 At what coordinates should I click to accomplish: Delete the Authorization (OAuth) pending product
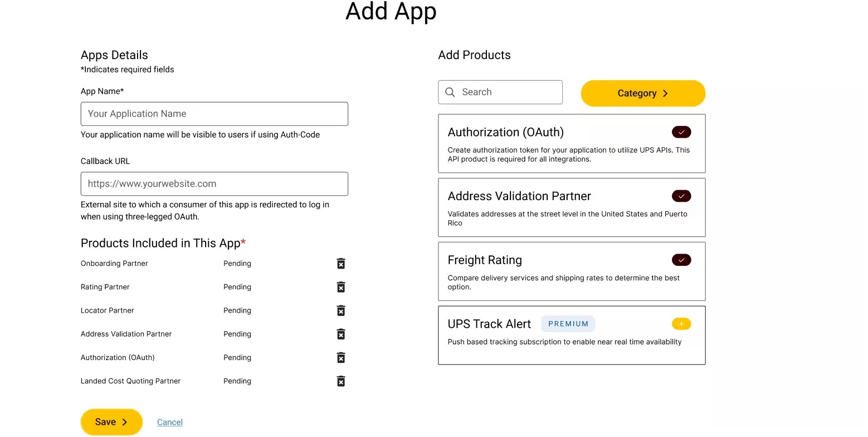(x=340, y=357)
